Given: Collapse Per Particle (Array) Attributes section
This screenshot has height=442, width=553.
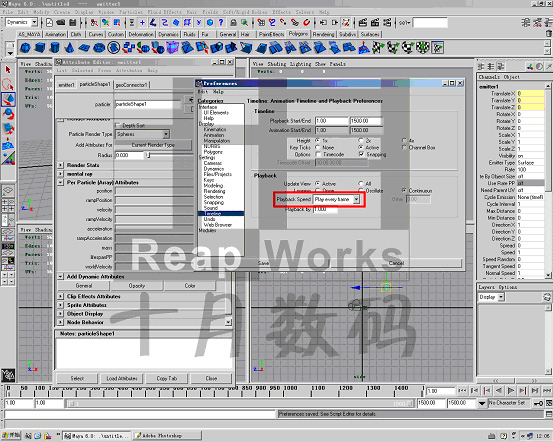Looking at the screenshot, I should [60, 183].
